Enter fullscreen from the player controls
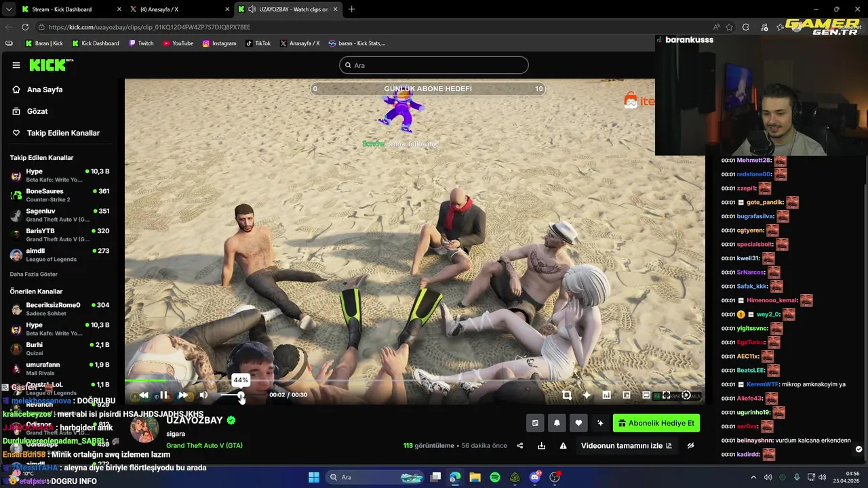 [x=666, y=395]
